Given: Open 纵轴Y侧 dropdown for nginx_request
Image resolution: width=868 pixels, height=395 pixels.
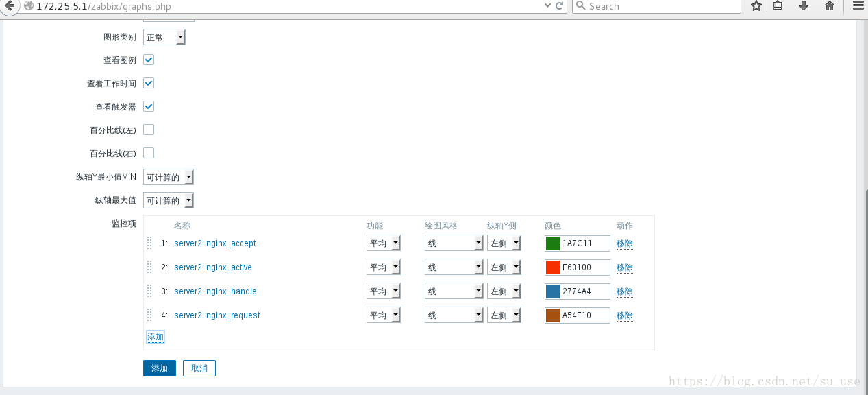Looking at the screenshot, I should click(x=504, y=315).
